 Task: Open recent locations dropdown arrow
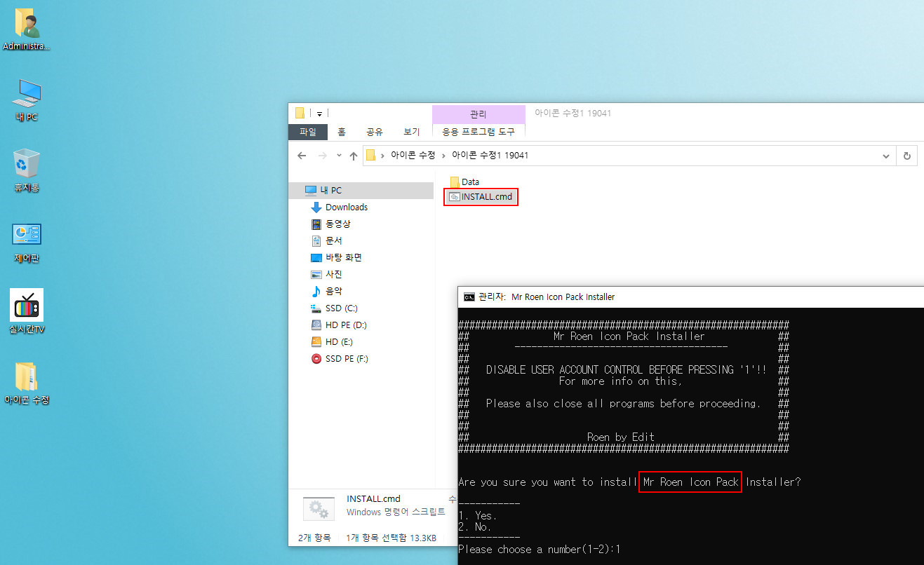click(x=339, y=156)
